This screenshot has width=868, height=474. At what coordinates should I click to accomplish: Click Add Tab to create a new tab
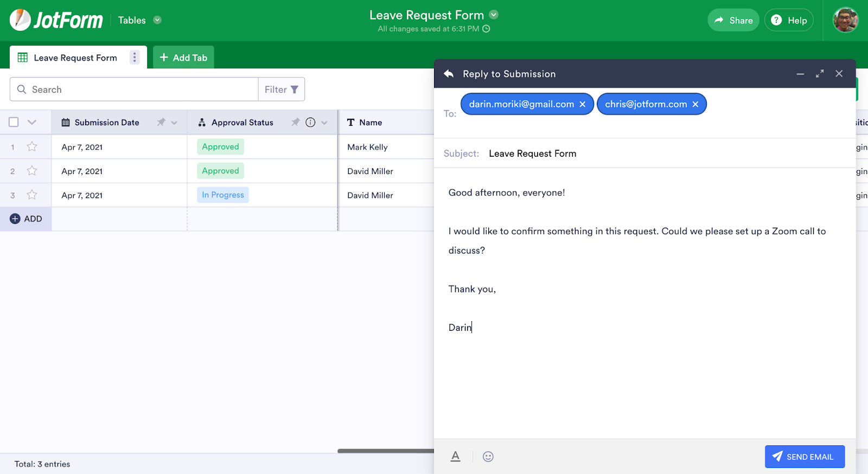click(x=183, y=57)
